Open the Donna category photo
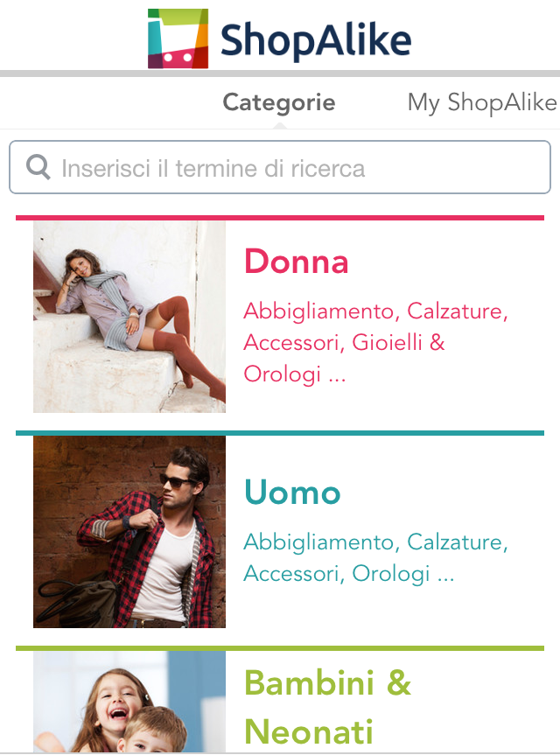 (129, 316)
